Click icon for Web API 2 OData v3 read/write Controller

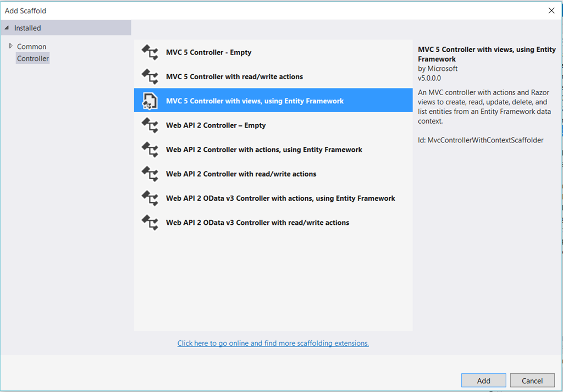pos(150,223)
